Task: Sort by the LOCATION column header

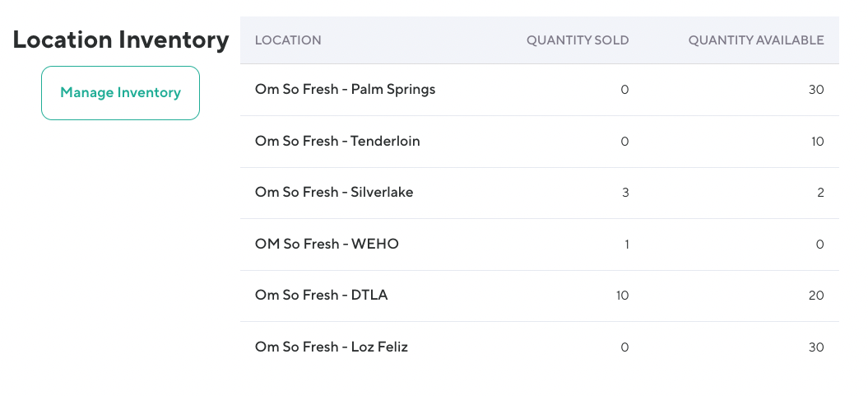Action: click(x=288, y=40)
